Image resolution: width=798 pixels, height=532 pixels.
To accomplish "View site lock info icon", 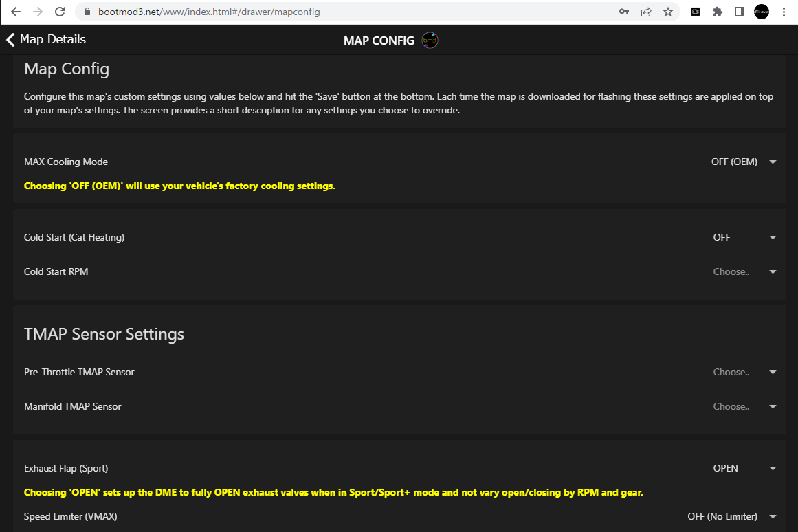I will pos(87,12).
